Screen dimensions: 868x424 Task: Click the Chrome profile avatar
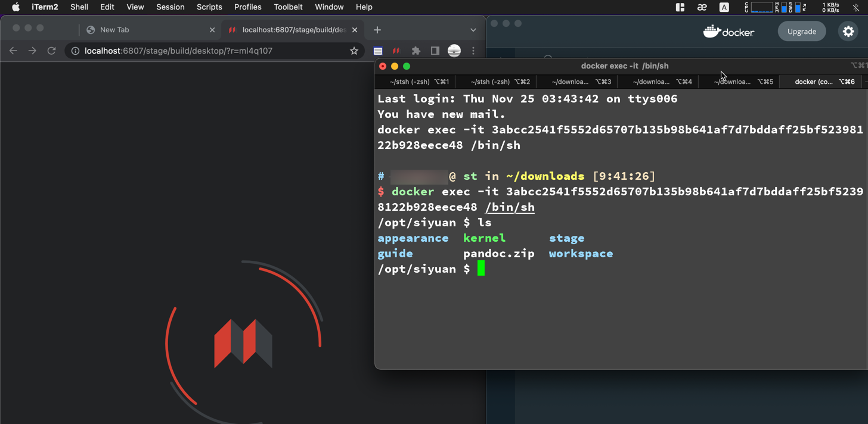(x=454, y=51)
